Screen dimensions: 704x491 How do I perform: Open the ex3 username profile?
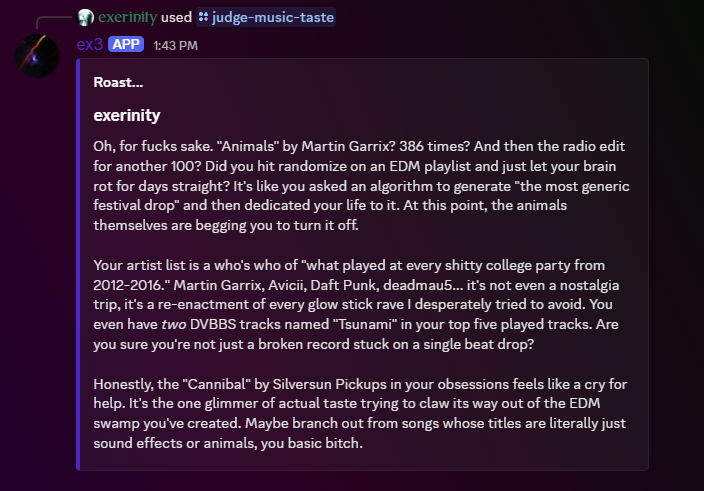click(x=90, y=45)
